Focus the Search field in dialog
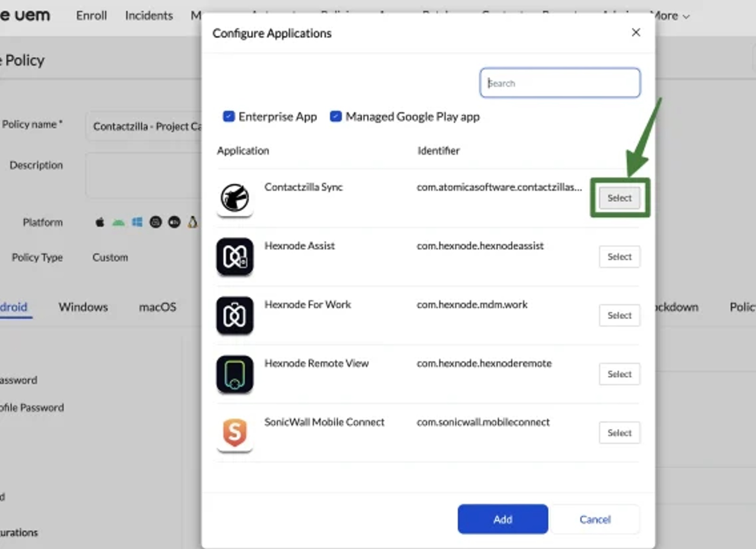 pyautogui.click(x=560, y=83)
